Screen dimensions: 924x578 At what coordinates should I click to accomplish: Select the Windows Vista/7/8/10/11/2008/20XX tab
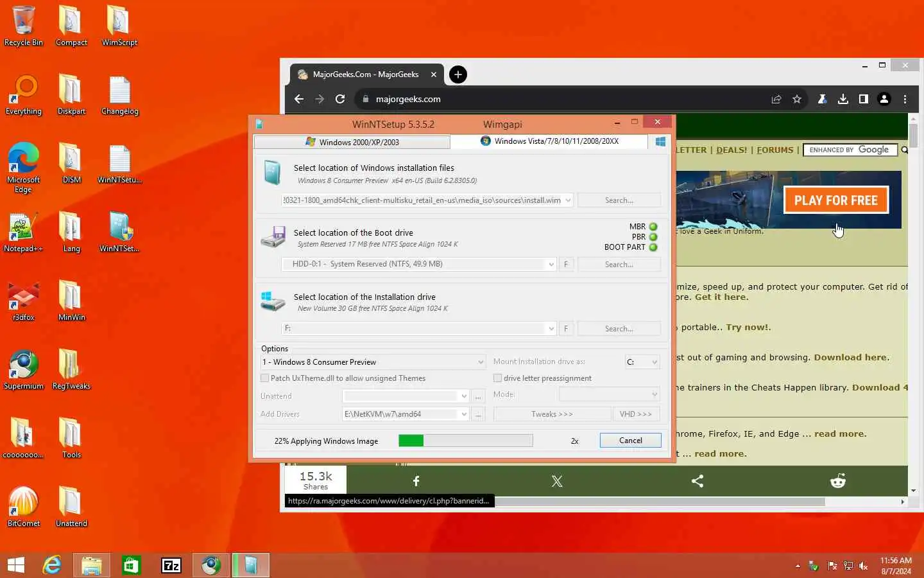pyautogui.click(x=549, y=141)
